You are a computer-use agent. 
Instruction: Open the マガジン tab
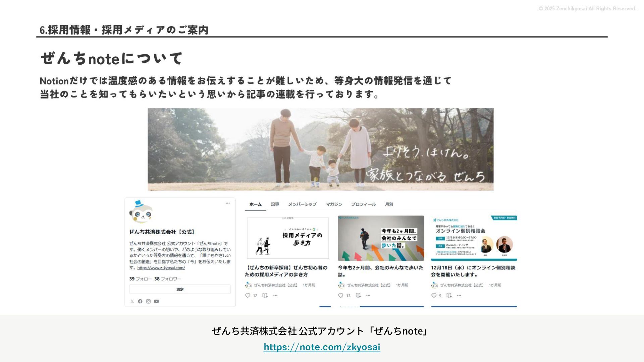click(x=334, y=204)
